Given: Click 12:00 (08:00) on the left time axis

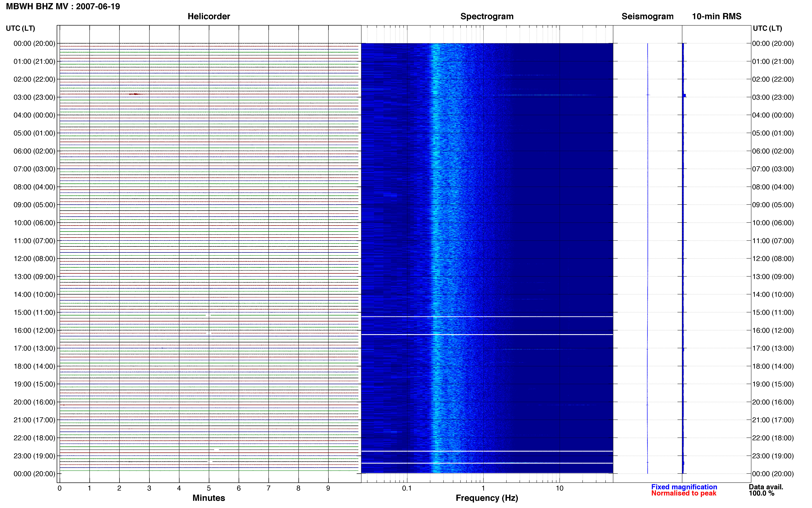Looking at the screenshot, I should click(x=34, y=259).
